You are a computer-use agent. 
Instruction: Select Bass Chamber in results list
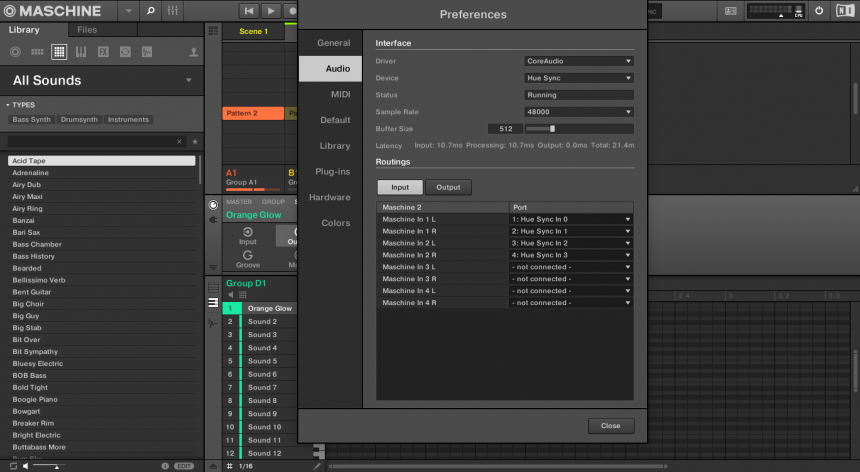pos(101,244)
